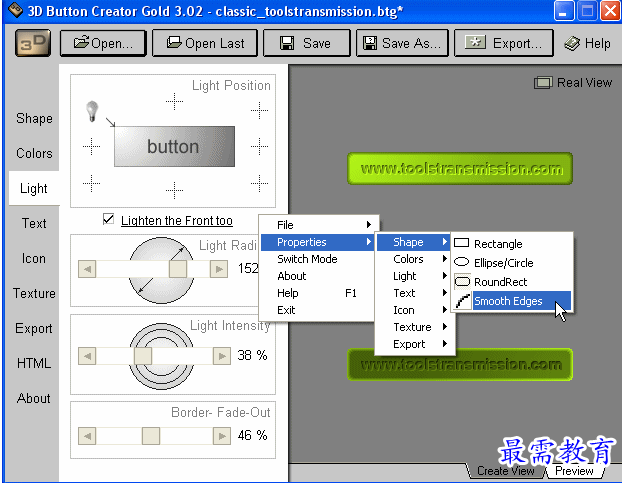Open the About sidebar tab
Image resolution: width=622 pixels, height=483 pixels.
point(34,398)
